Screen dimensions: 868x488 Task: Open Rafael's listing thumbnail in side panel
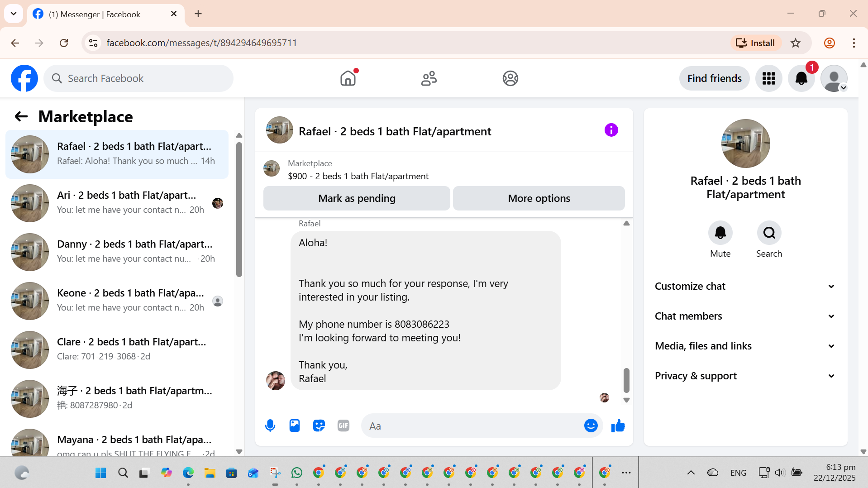745,144
